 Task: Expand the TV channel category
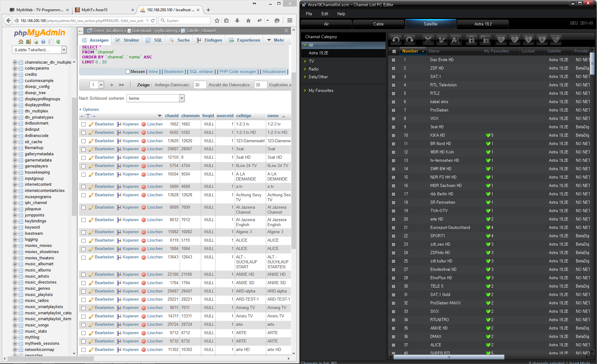pos(305,61)
